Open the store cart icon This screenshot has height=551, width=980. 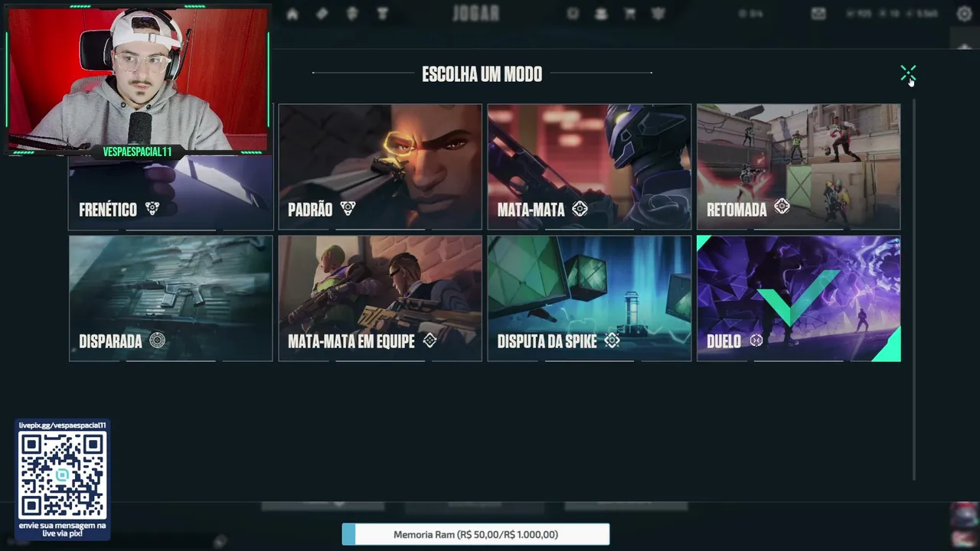click(629, 14)
